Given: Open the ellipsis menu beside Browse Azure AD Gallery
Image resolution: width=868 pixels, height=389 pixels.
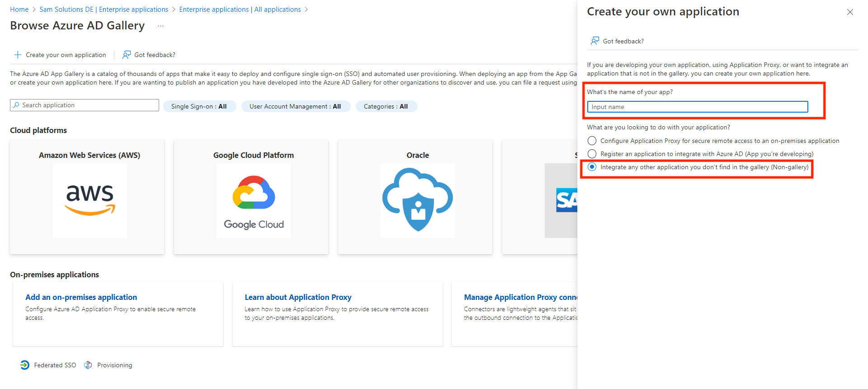Looking at the screenshot, I should point(160,26).
